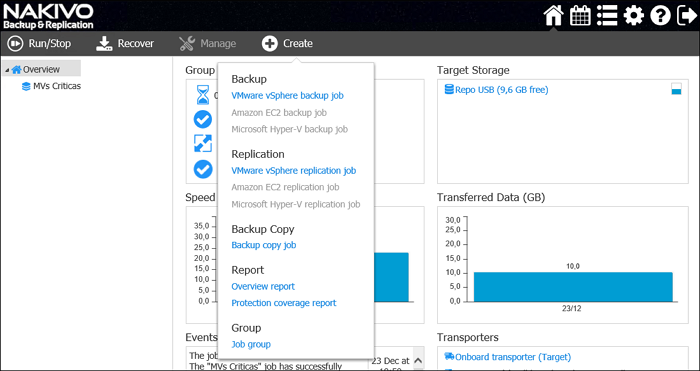Screen dimensions: 700x371
Task: Select the MVs Criticas job
Action: click(x=57, y=86)
